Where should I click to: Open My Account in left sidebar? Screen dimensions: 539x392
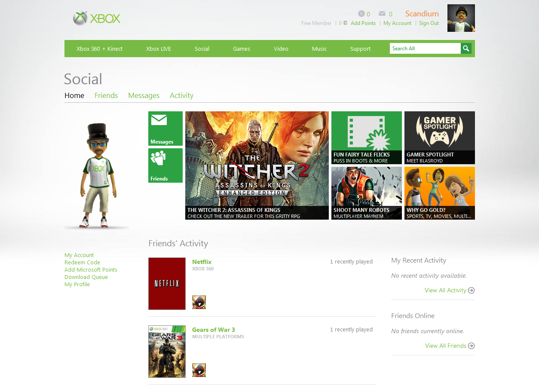pos(79,255)
